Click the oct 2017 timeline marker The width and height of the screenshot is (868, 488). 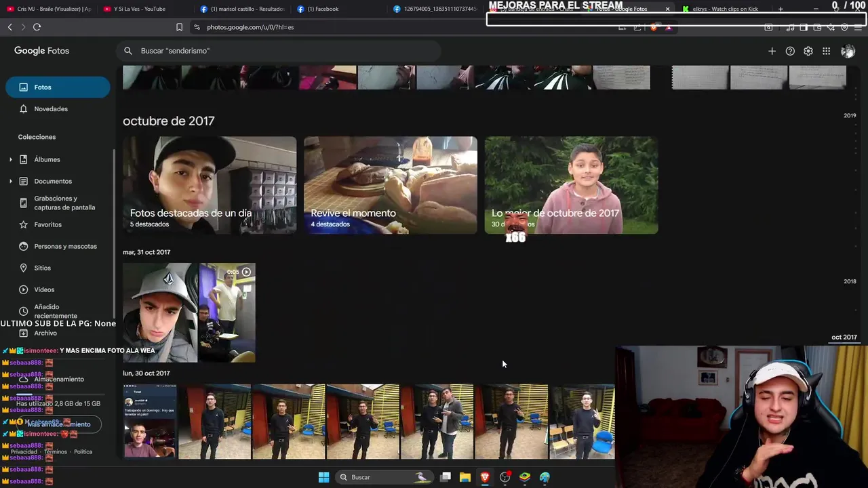[844, 337]
